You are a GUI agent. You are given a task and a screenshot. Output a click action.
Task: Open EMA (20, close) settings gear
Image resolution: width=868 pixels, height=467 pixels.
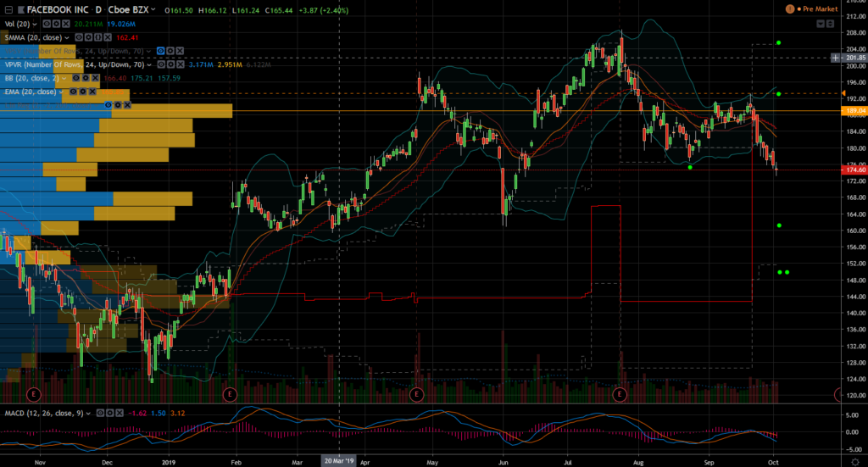point(83,92)
